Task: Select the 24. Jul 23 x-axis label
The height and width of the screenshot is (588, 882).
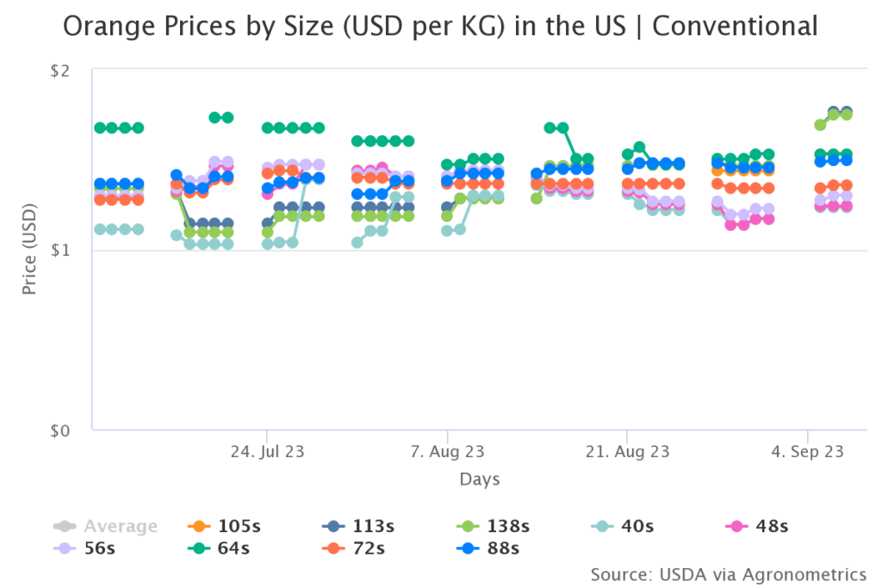Action: pyautogui.click(x=267, y=451)
